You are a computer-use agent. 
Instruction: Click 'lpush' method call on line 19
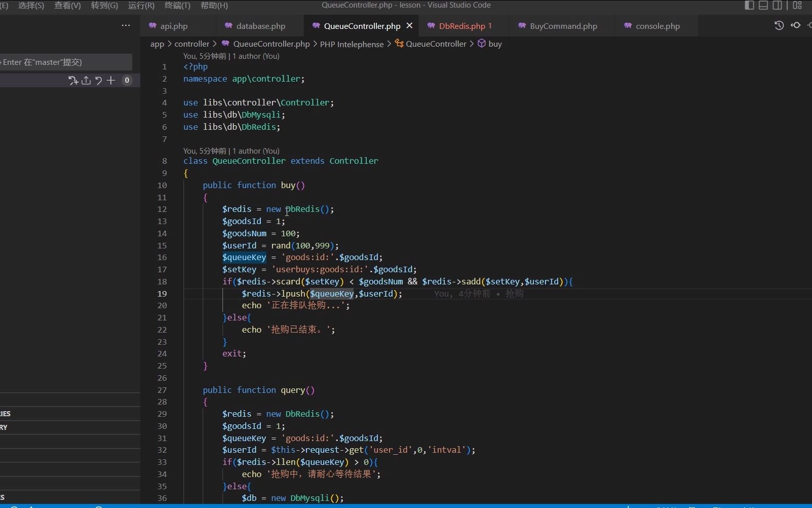click(x=293, y=294)
